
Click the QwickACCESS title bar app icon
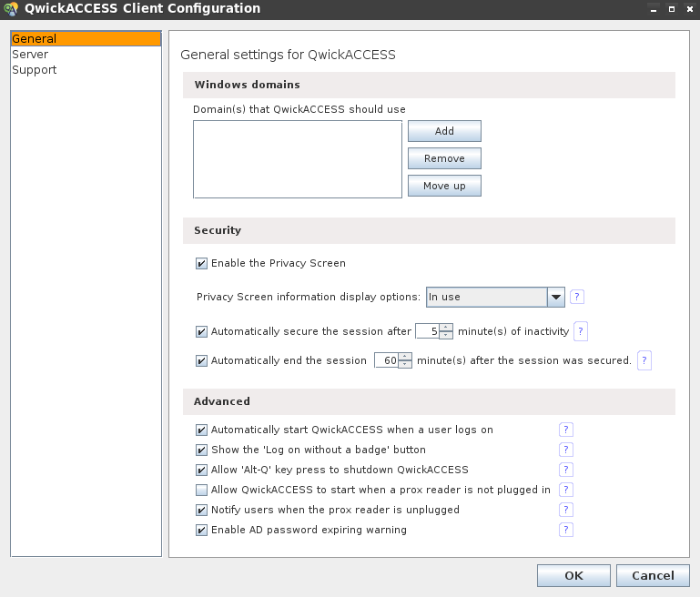(11, 8)
